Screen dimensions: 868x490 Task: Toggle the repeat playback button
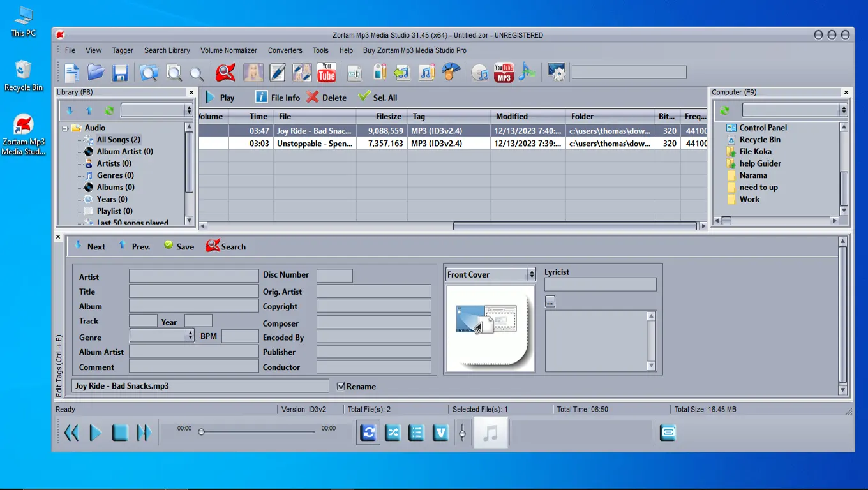click(368, 433)
